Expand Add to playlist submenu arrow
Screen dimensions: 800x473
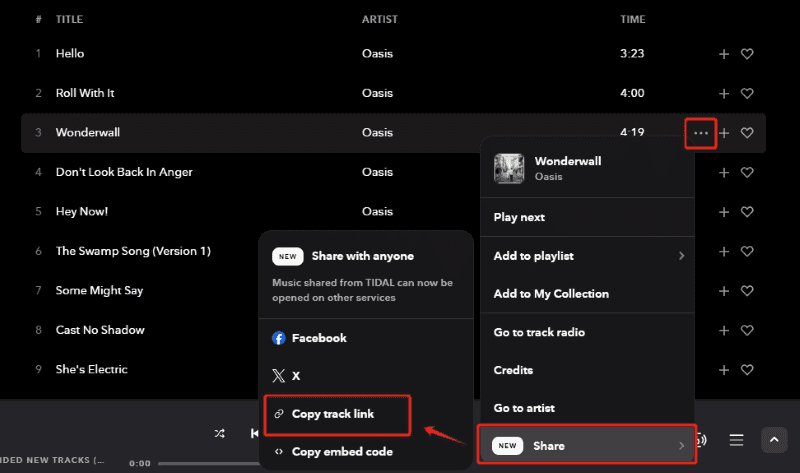click(x=682, y=256)
